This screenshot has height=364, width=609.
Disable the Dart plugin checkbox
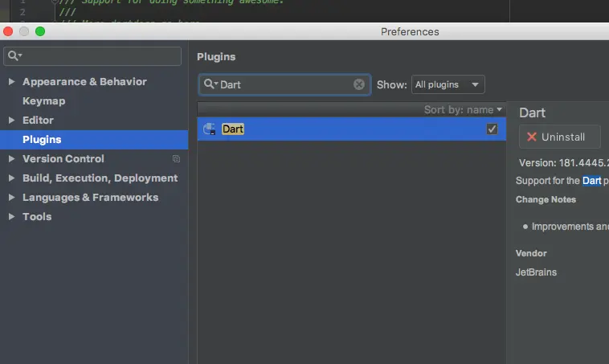[492, 129]
